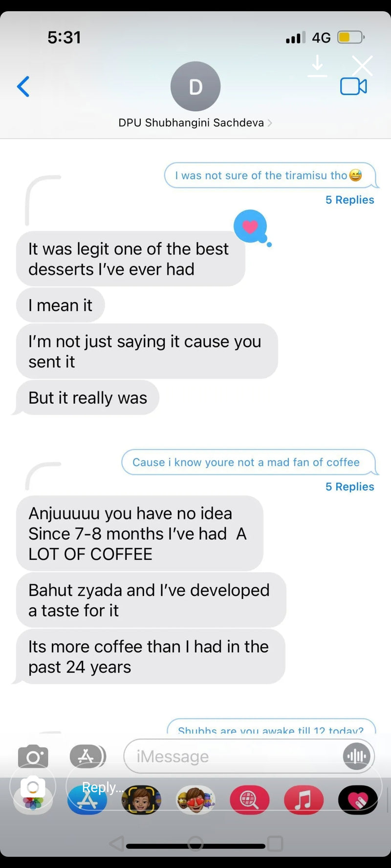Open quoted "Cause i know youre not a mad fan" bubble
The image size is (391, 868).
tap(248, 462)
